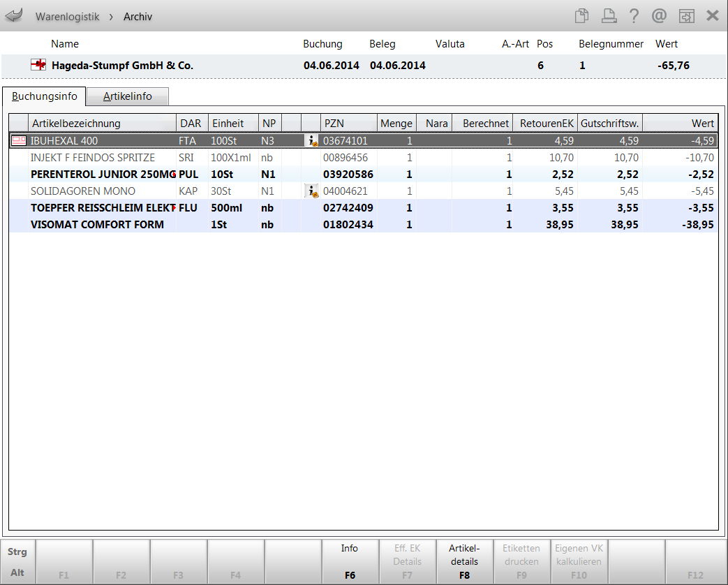Click Gutschriftsw. value 3,55
This screenshot has height=585, width=728.
click(627, 207)
